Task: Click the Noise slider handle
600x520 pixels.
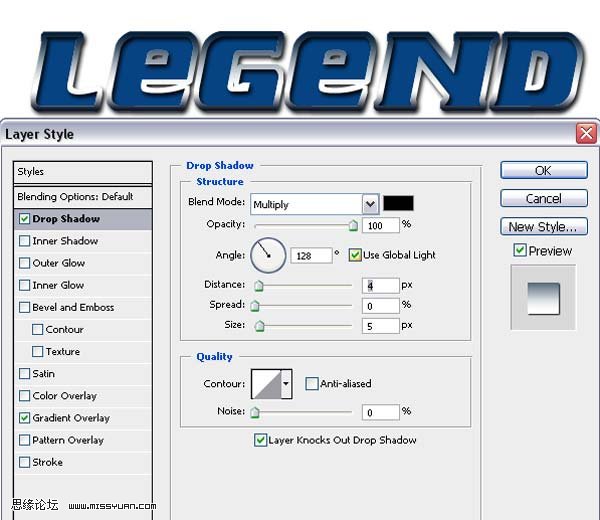Action: (x=255, y=412)
